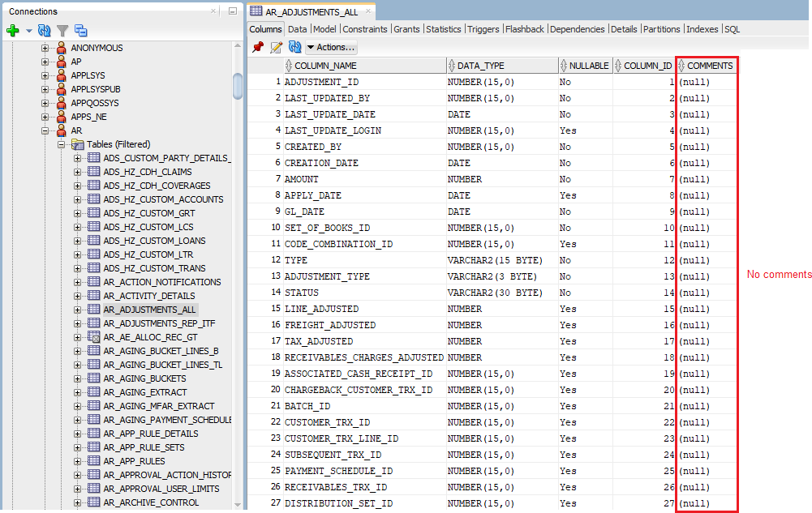Minimize the Connections panel
The height and width of the screenshot is (513, 812).
[x=232, y=11]
